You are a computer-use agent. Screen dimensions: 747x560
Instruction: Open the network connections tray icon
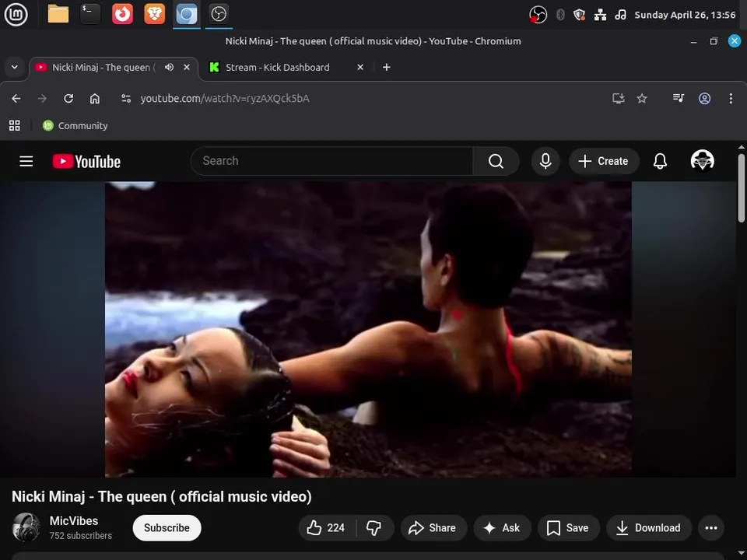[600, 15]
